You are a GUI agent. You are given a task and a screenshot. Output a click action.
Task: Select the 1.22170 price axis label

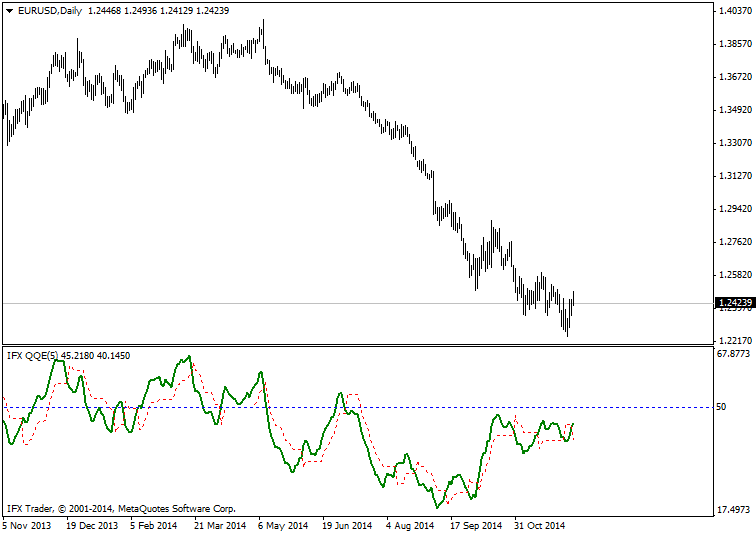tap(734, 341)
